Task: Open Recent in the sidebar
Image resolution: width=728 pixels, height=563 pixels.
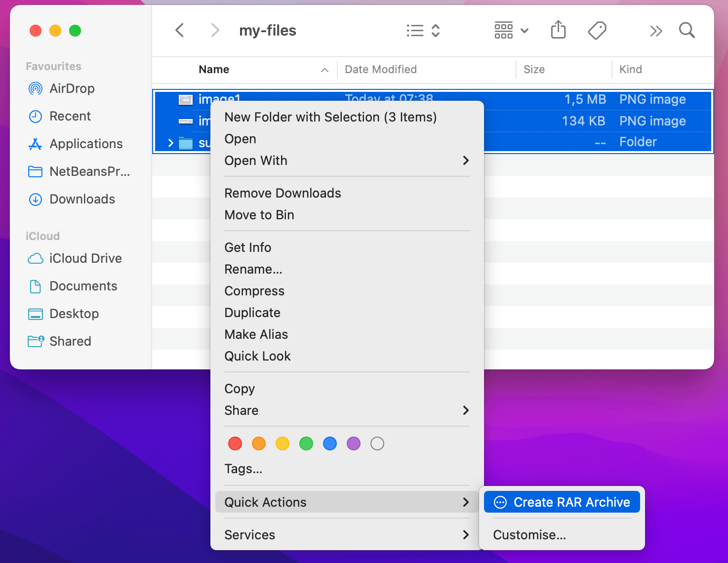Action: click(x=70, y=116)
